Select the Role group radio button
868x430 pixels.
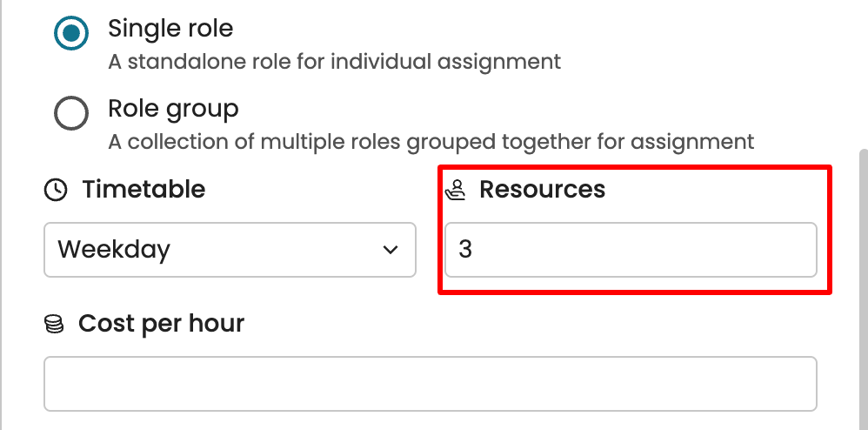[x=71, y=113]
